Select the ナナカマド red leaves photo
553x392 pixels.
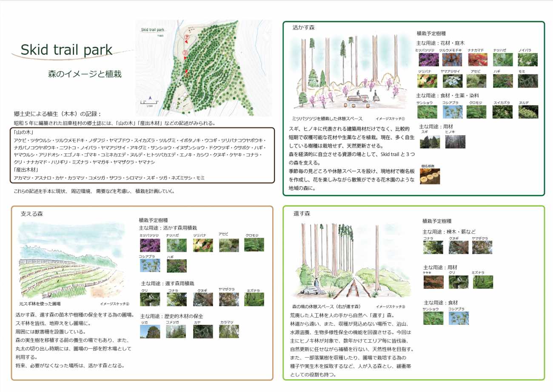(476, 60)
